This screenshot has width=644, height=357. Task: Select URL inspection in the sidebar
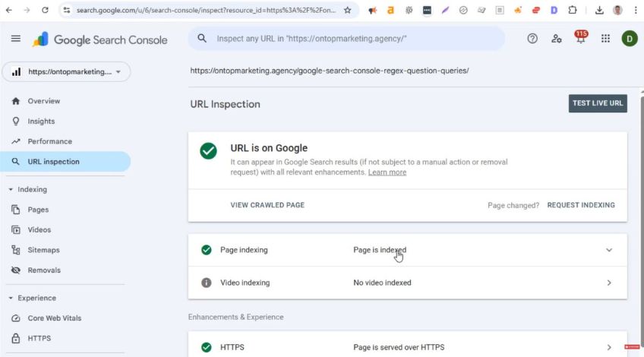[66, 162]
